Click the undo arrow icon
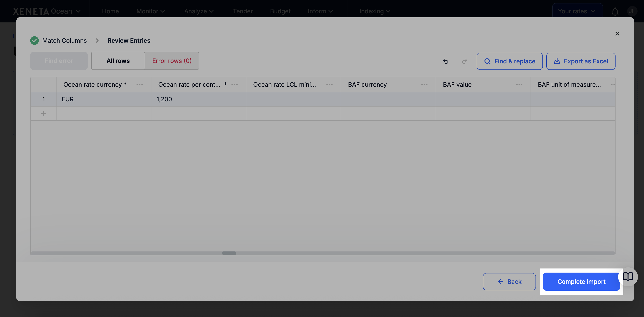The image size is (644, 317). (446, 61)
